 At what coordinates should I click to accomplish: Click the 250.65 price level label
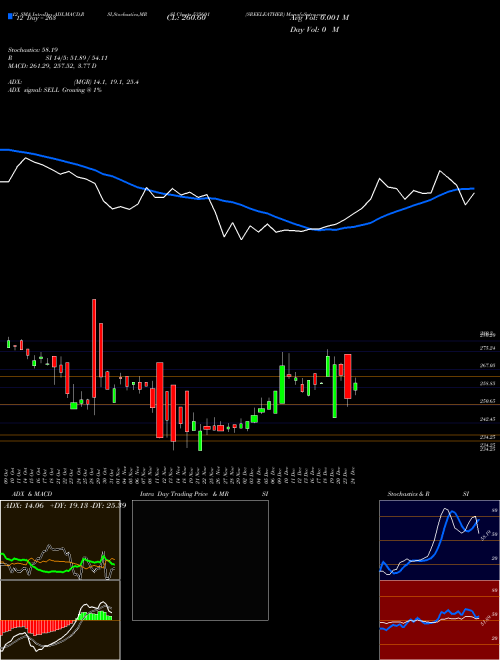coord(488,401)
